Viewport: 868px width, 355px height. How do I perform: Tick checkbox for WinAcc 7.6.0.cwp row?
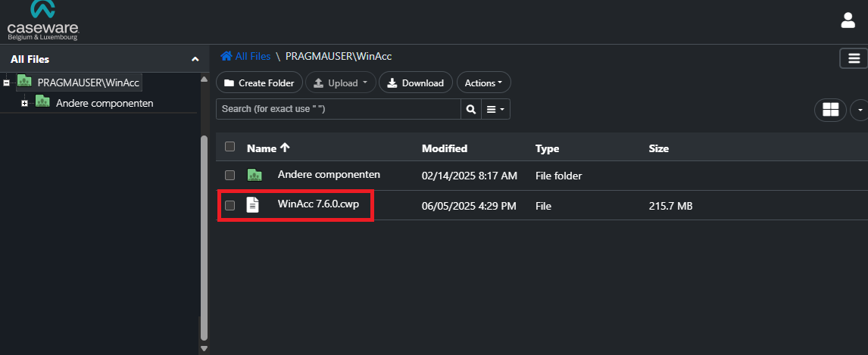(229, 206)
